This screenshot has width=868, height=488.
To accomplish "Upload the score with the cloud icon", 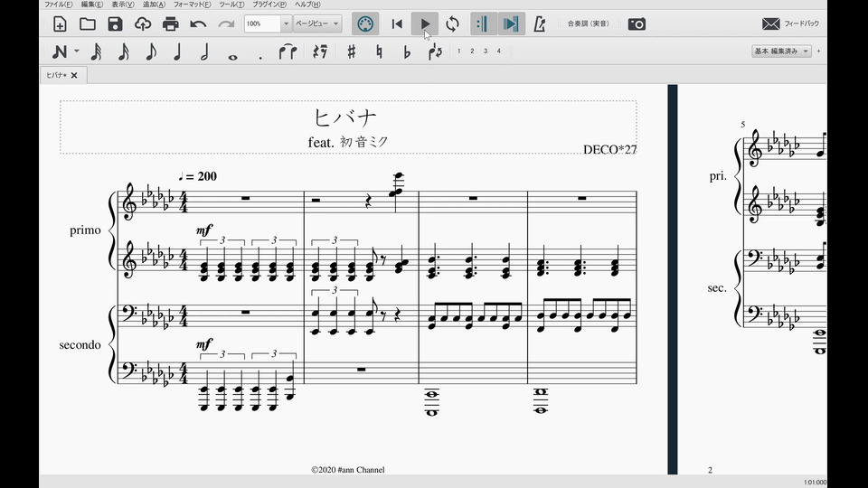I will (x=143, y=23).
